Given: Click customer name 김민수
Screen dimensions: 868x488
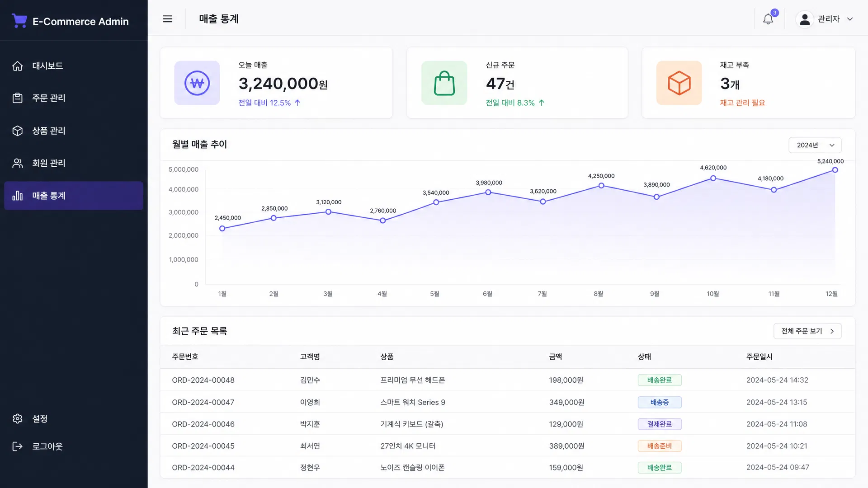Looking at the screenshot, I should pyautogui.click(x=310, y=380).
